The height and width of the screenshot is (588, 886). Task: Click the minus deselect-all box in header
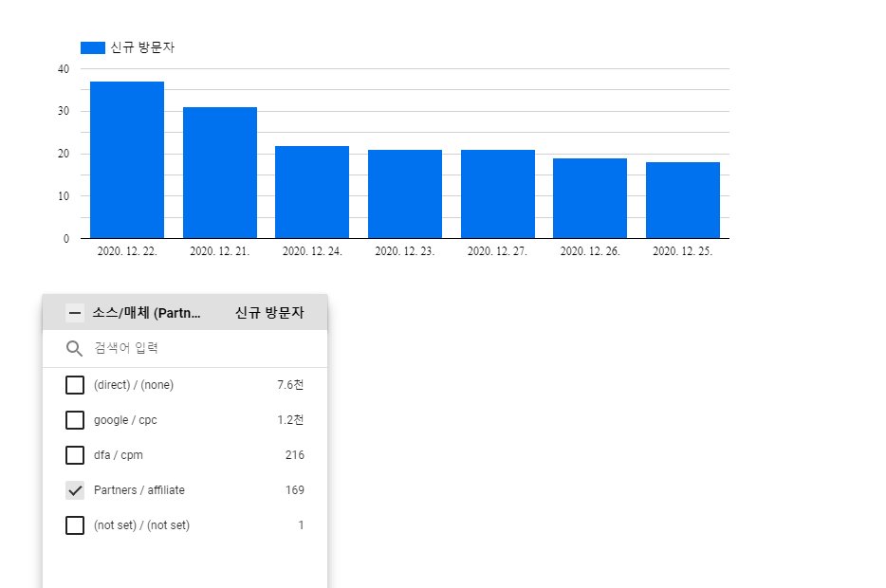(x=75, y=313)
